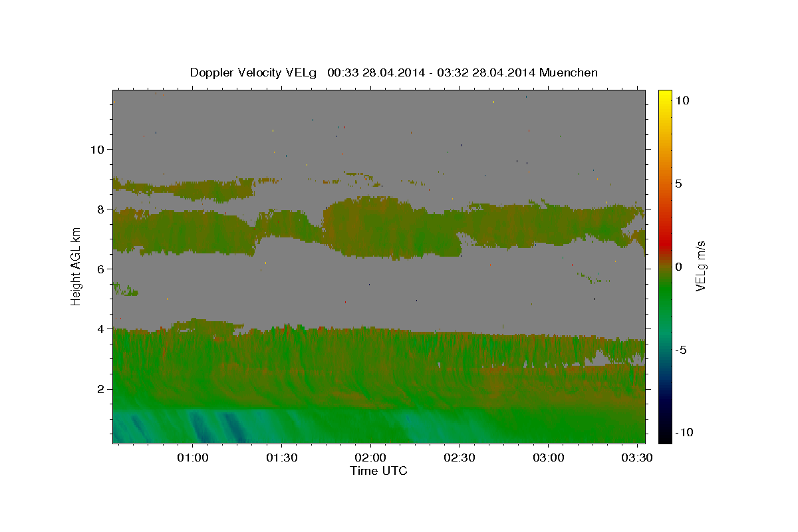This screenshot has width=798, height=532.
Task: Click the colorbar value 0 label
Action: click(678, 267)
